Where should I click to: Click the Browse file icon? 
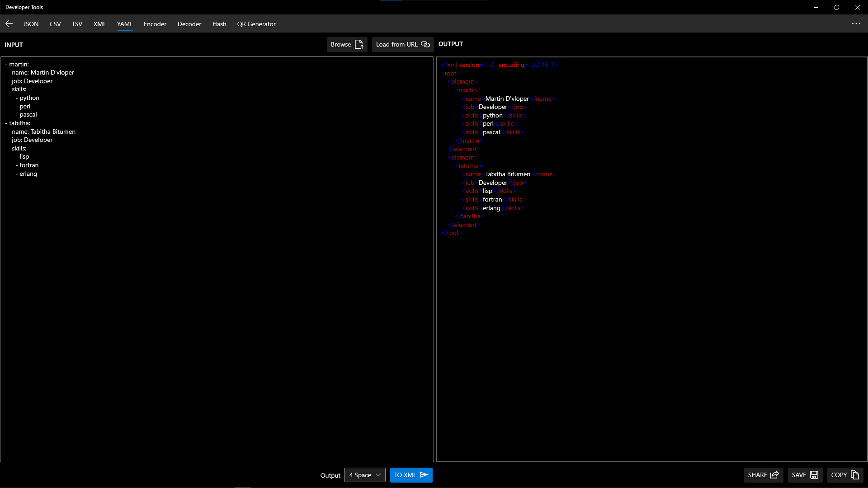pos(359,44)
